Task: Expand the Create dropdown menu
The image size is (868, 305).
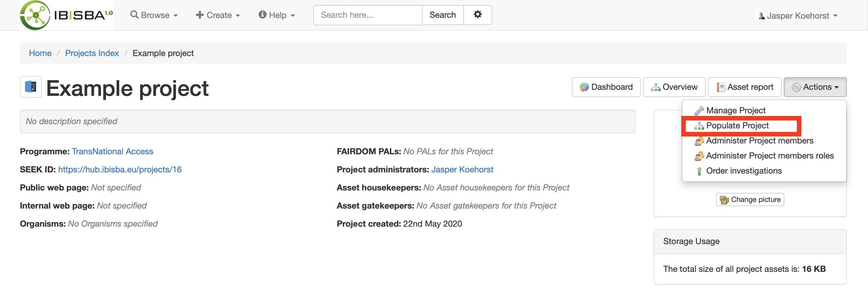Action: (218, 15)
